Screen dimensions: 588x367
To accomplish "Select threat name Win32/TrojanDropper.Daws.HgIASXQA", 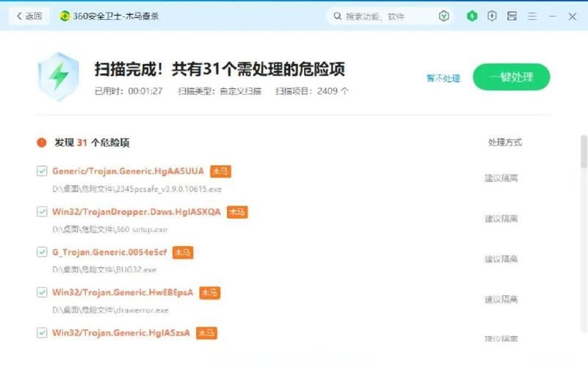I will tap(137, 211).
